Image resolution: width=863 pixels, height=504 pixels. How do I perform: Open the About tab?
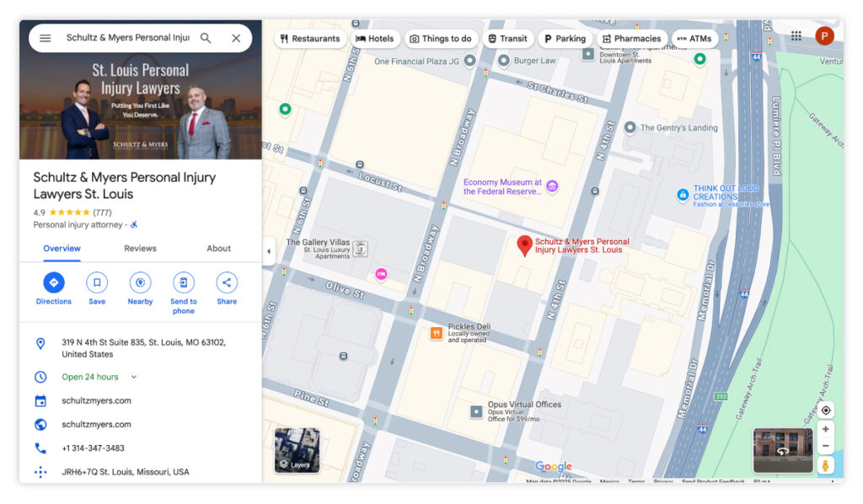click(218, 248)
